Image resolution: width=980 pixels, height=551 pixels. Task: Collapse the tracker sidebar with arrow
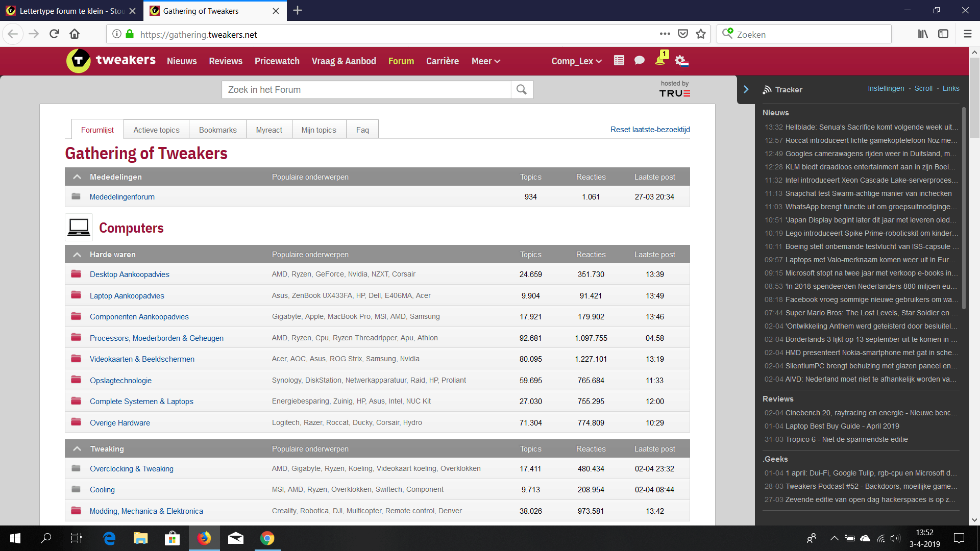coord(746,89)
